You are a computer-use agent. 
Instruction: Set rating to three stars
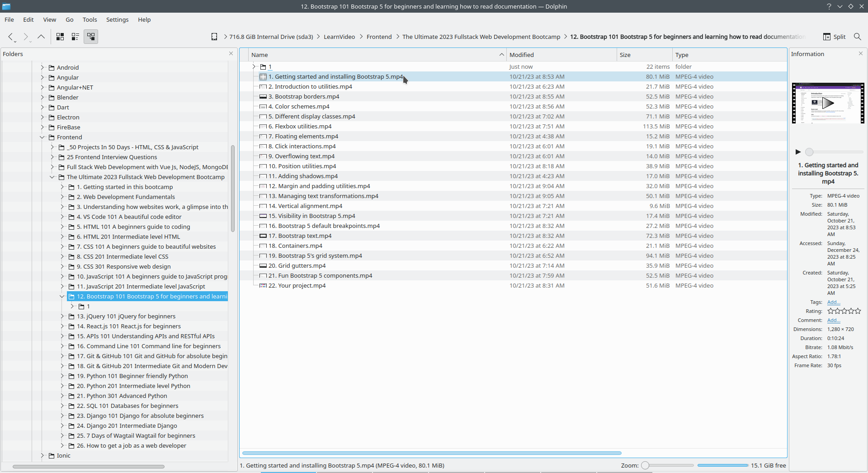[844, 311]
